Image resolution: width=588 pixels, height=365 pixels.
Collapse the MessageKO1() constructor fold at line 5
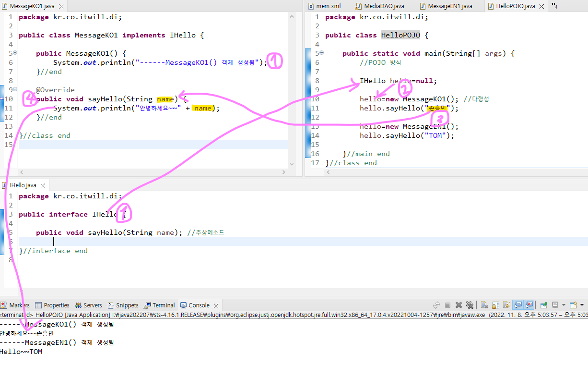coord(15,53)
